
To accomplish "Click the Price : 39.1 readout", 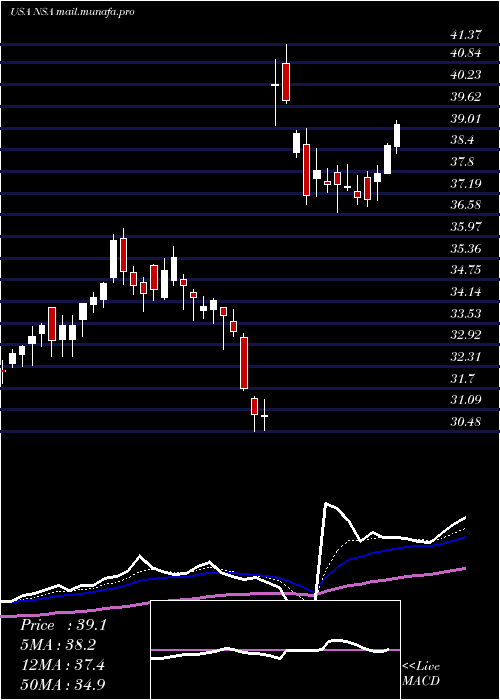I will [63, 625].
